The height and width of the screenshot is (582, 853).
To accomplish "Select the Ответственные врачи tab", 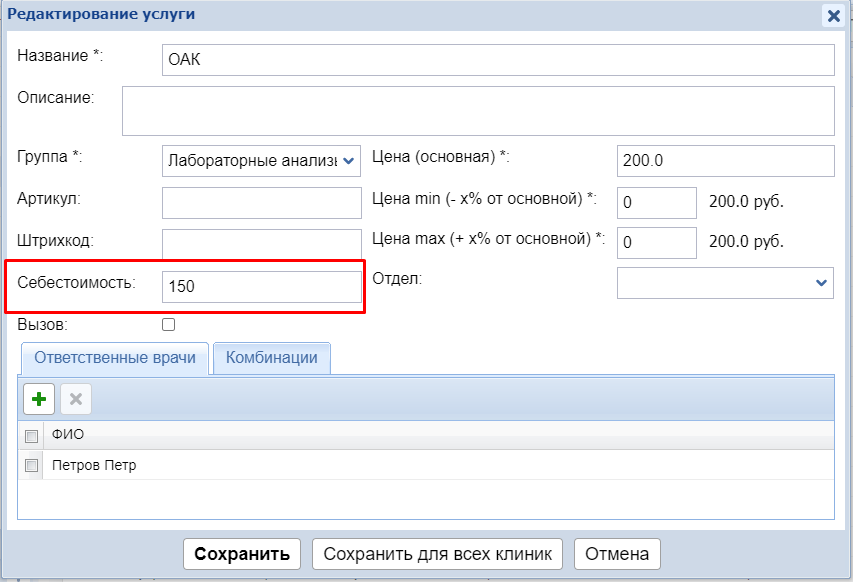I will [x=113, y=358].
